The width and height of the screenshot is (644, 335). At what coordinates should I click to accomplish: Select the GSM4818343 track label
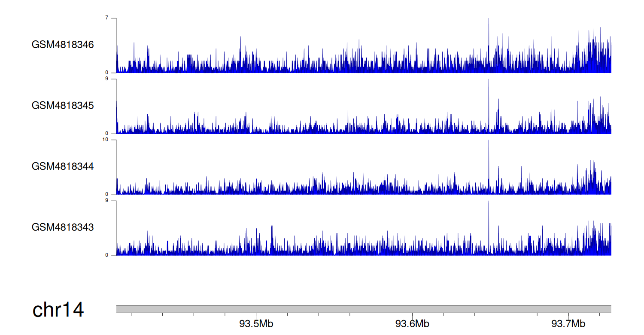(63, 227)
